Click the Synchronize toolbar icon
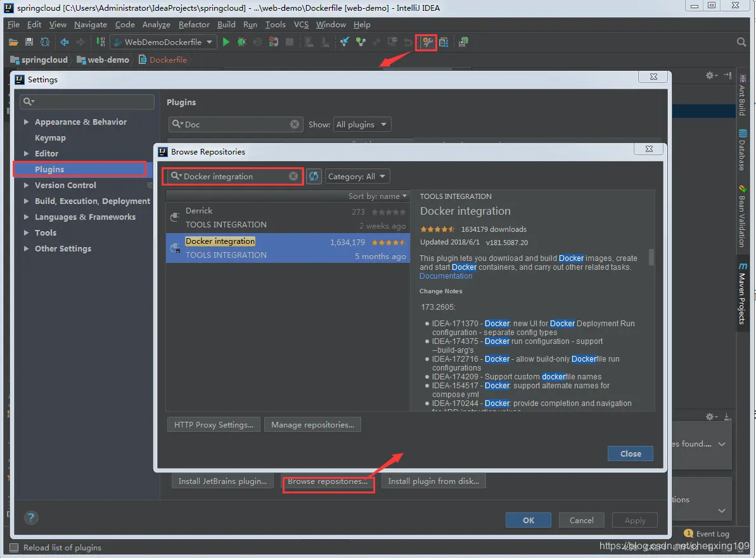Image resolution: width=756 pixels, height=558 pixels. 45,42
